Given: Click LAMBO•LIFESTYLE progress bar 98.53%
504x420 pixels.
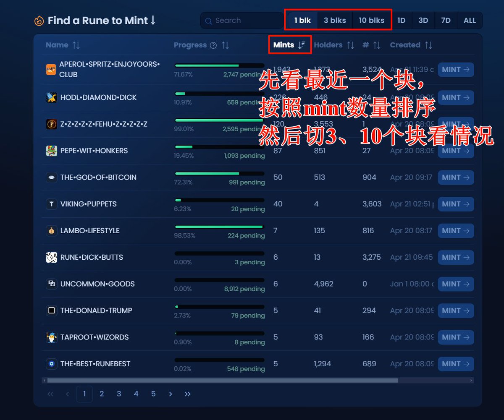Looking at the screenshot, I should (220, 227).
